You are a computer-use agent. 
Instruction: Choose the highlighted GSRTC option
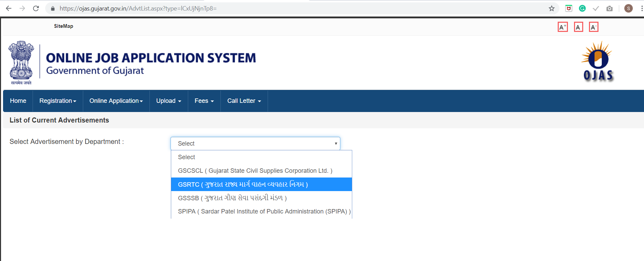(x=262, y=184)
